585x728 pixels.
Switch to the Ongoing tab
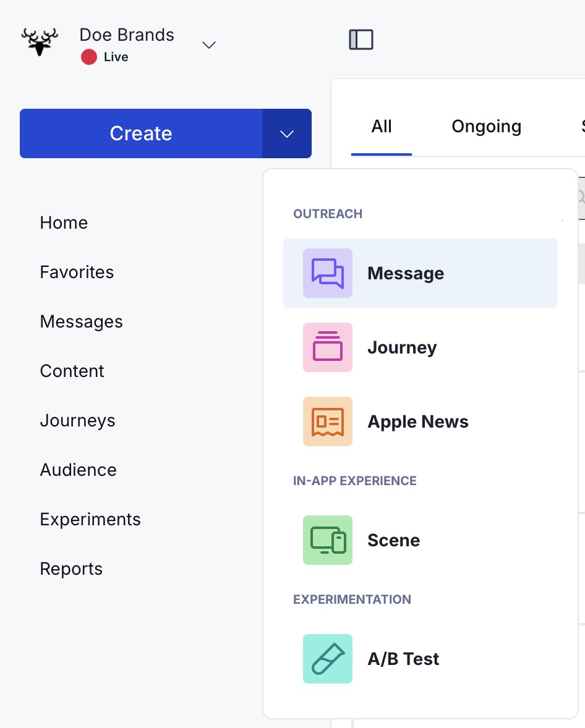[x=486, y=127]
